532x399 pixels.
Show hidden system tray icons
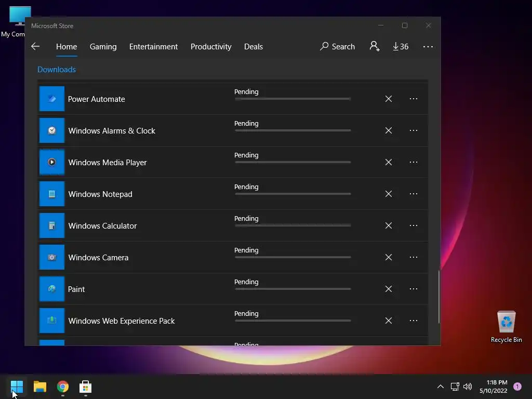(x=441, y=387)
